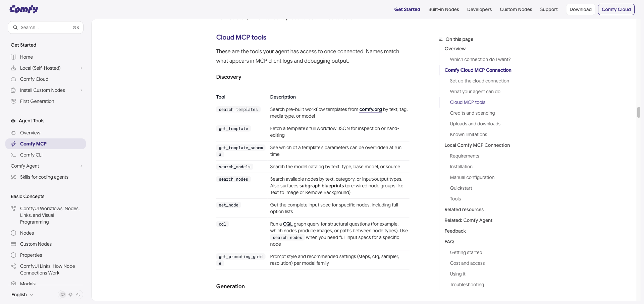Screen dimensions: 644x304
Task: Click the First Generation icon
Action: tap(13, 101)
